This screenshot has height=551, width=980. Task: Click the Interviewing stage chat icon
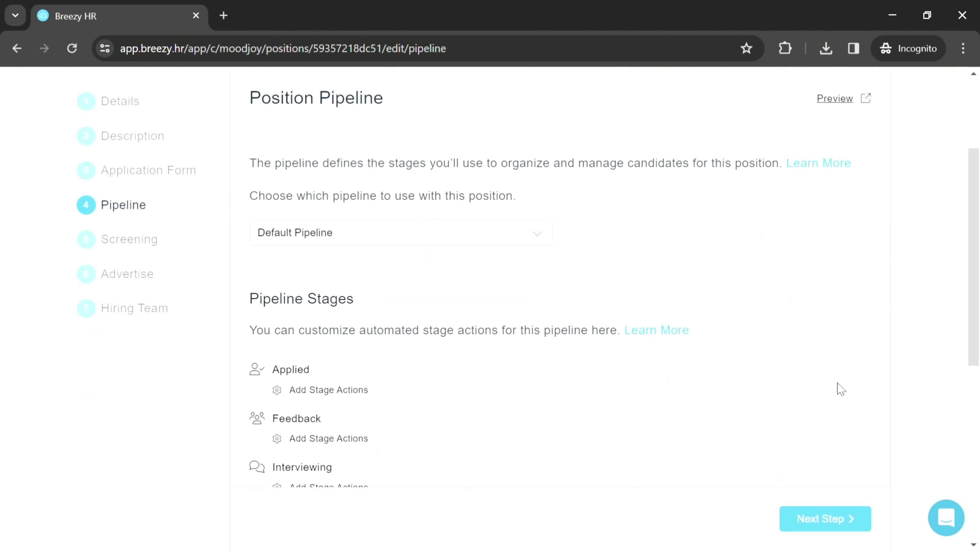256,466
